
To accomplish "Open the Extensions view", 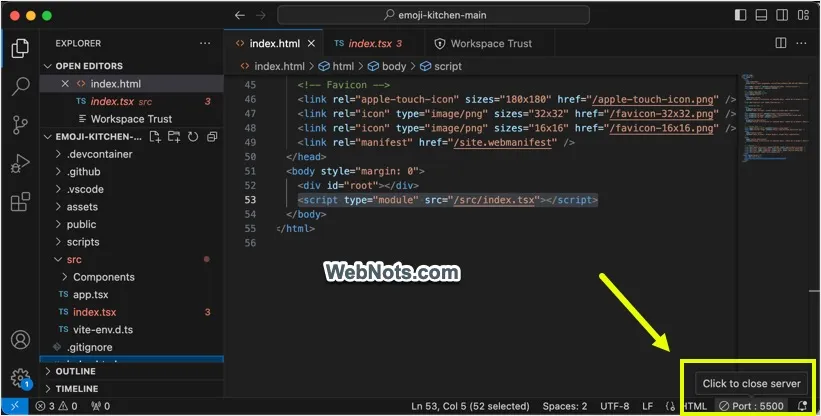I will (20, 203).
